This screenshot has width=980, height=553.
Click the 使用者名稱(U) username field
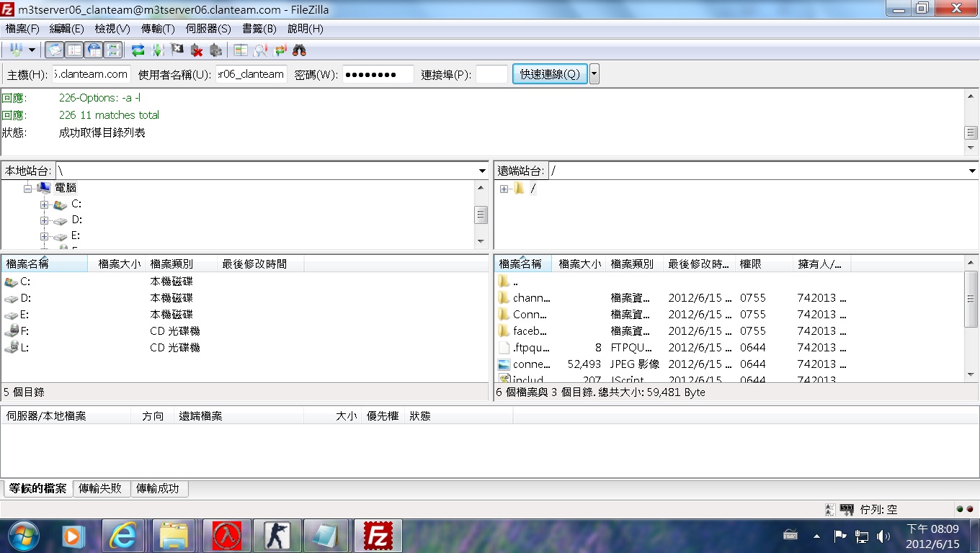point(251,74)
